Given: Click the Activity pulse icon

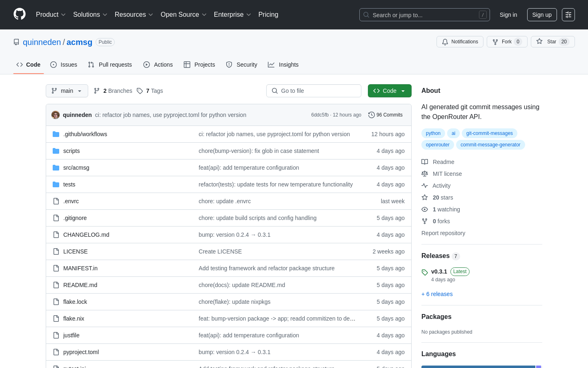Looking at the screenshot, I should [425, 186].
